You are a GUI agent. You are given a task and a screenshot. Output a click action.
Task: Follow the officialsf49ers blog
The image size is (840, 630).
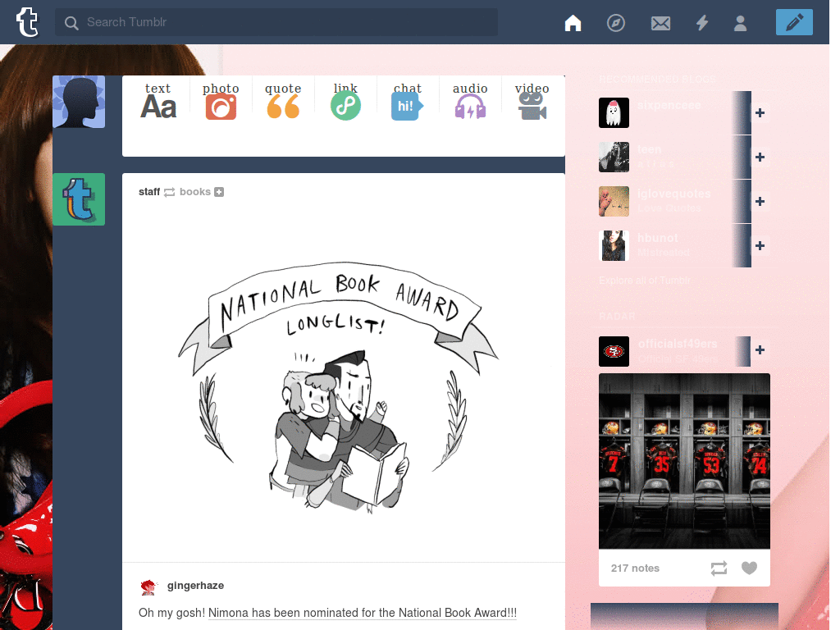tap(760, 349)
